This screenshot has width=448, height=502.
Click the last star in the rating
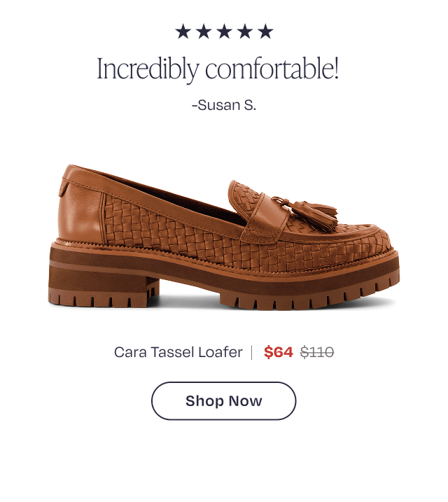point(265,32)
